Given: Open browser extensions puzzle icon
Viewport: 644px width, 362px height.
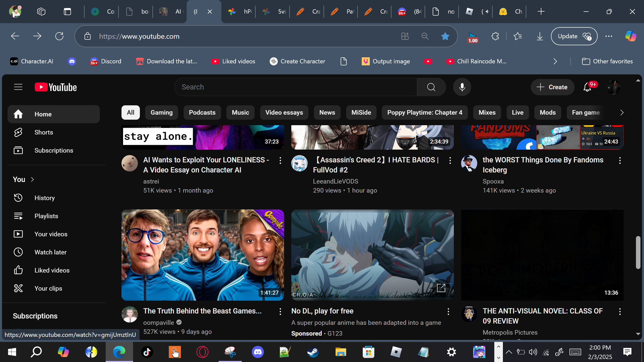Looking at the screenshot, I should (x=495, y=36).
